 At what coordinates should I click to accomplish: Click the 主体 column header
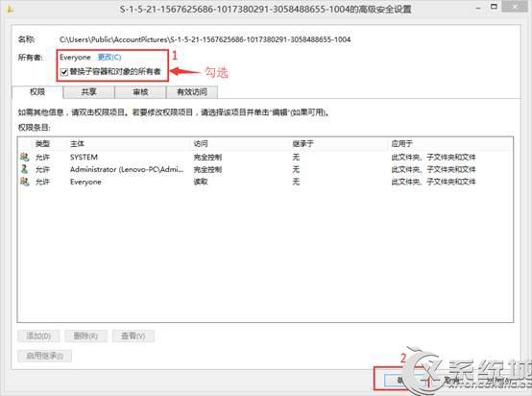click(77, 143)
